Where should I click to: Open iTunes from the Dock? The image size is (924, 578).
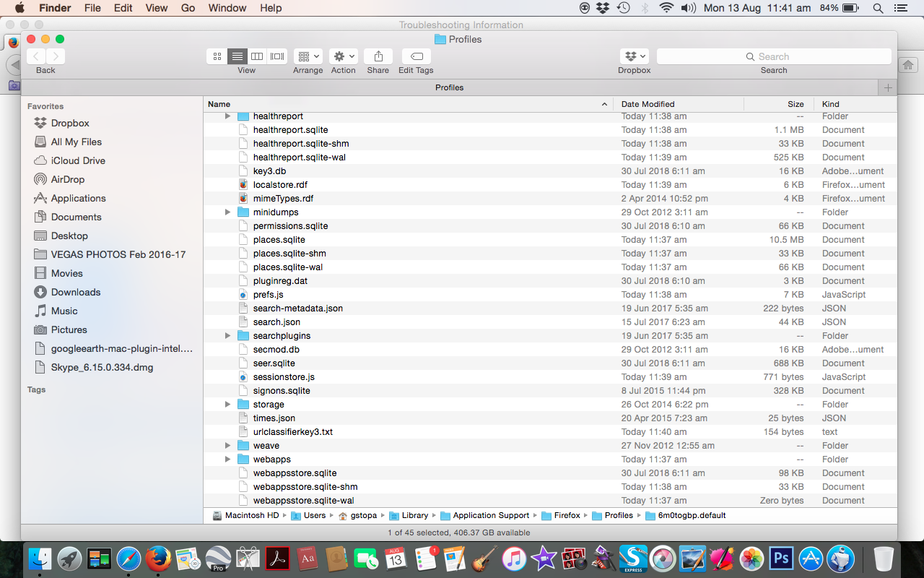click(x=514, y=558)
